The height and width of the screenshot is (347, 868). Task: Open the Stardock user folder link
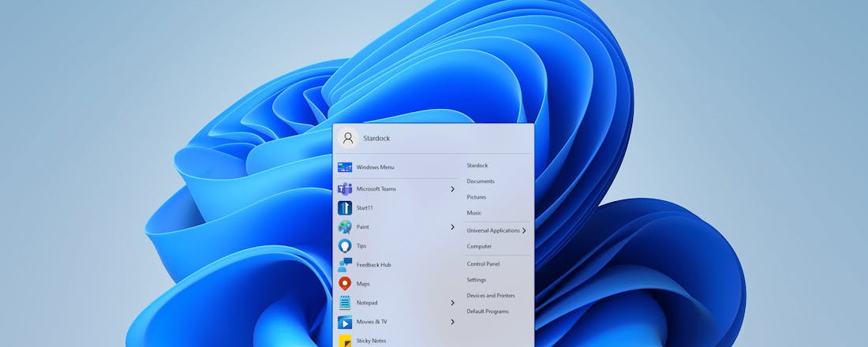(x=477, y=166)
